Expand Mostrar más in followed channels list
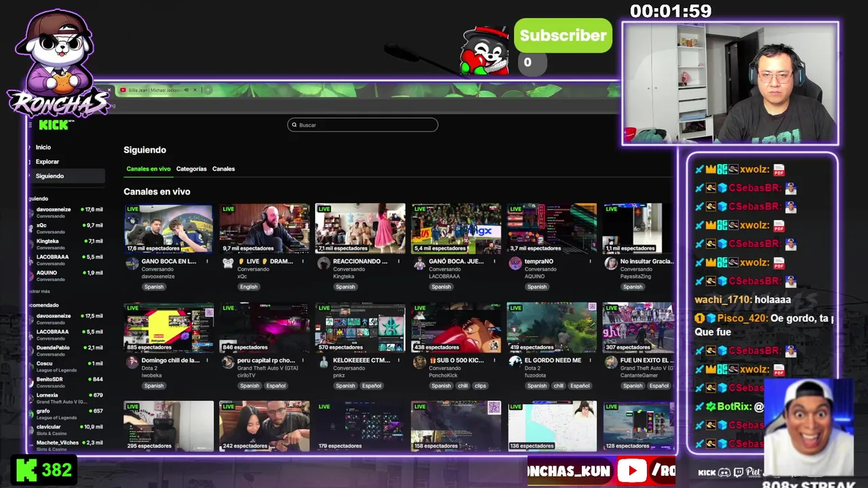The height and width of the screenshot is (488, 868). [39, 291]
